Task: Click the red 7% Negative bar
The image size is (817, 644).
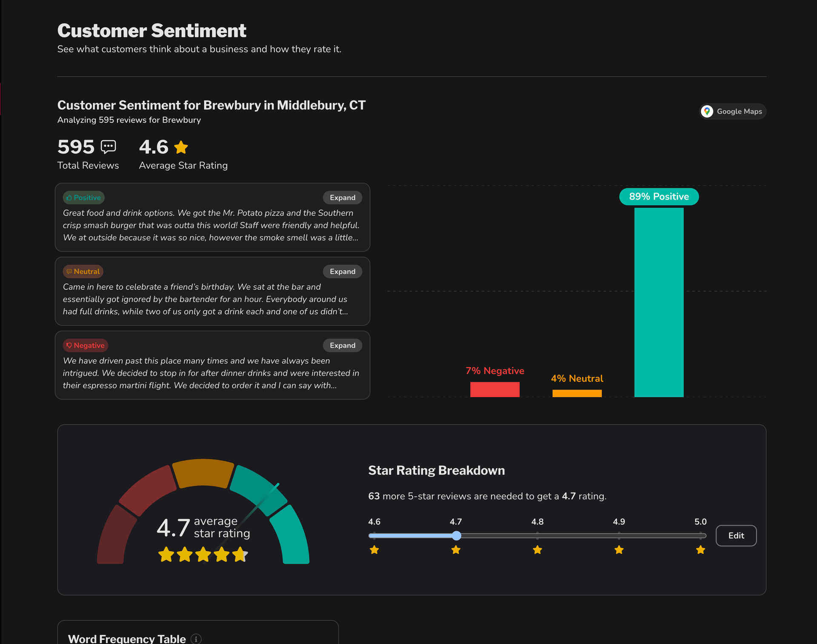Action: coord(495,389)
